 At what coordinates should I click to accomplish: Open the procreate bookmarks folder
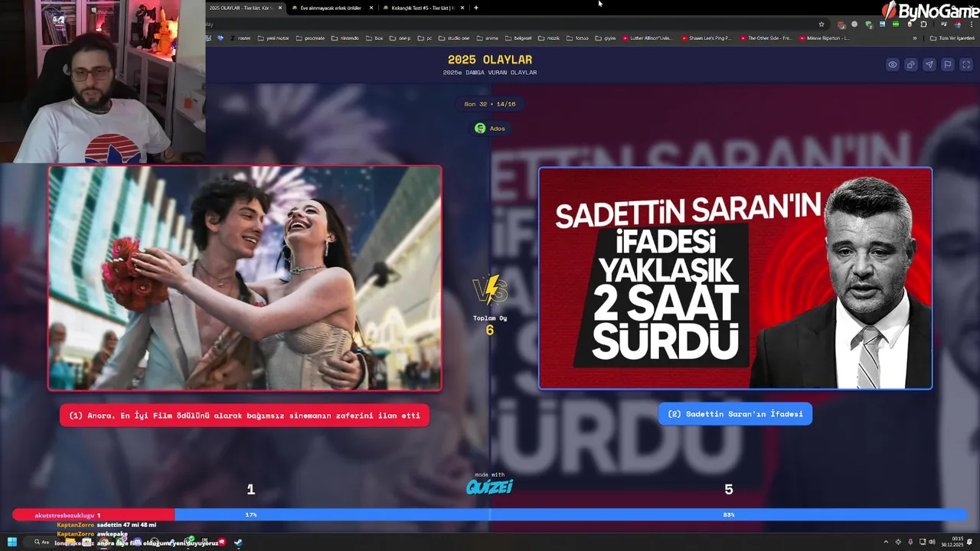[310, 37]
